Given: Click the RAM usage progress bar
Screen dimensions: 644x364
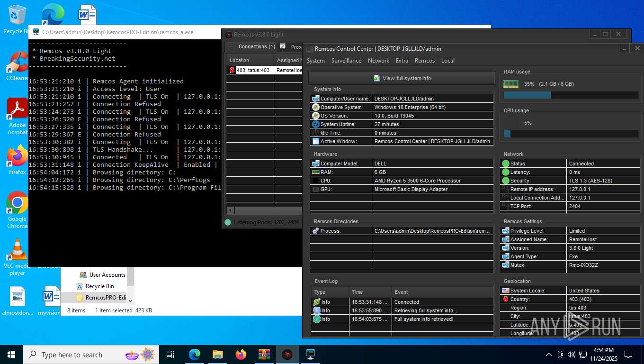Looking at the screenshot, I should [x=571, y=95].
